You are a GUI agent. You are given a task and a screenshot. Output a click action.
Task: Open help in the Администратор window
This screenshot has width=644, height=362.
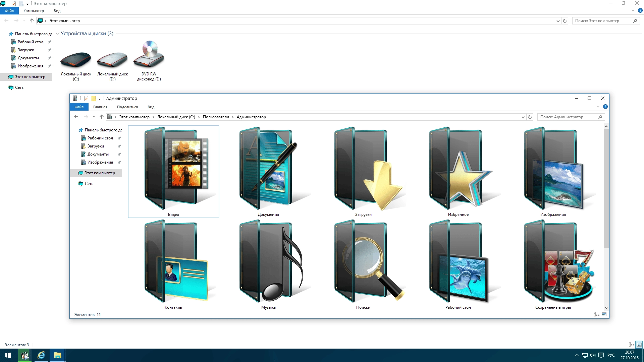[605, 107]
